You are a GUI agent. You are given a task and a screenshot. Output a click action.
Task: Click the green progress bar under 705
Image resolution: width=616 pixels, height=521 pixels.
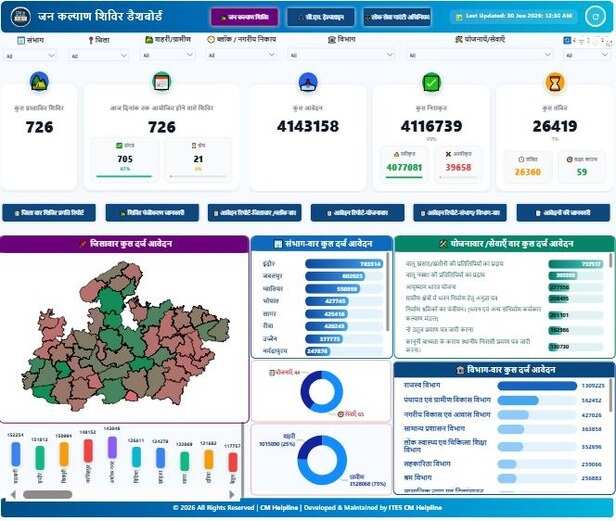click(124, 176)
